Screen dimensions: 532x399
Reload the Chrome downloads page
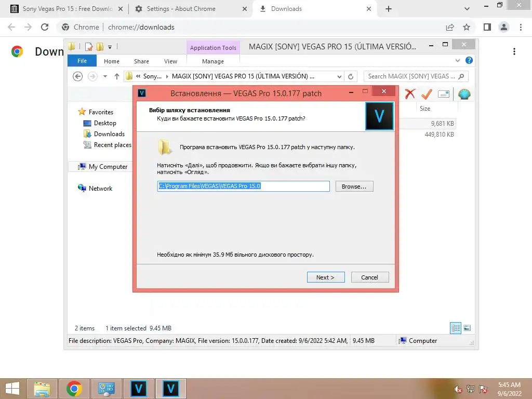point(45,27)
